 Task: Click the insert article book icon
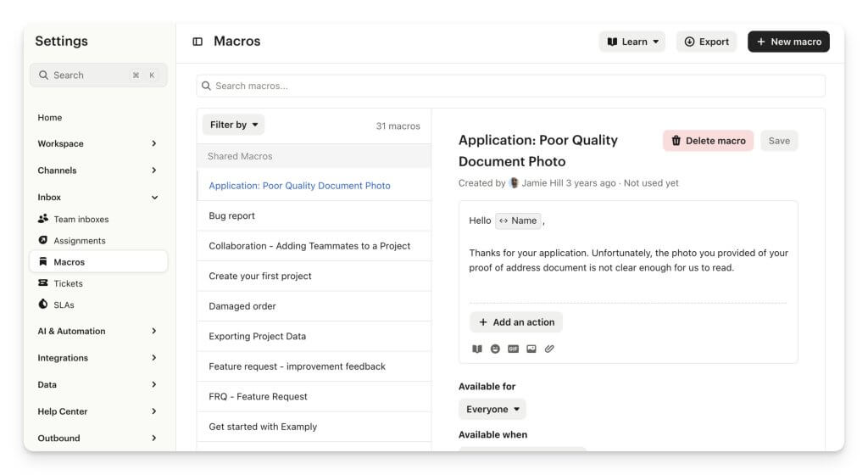click(x=477, y=349)
